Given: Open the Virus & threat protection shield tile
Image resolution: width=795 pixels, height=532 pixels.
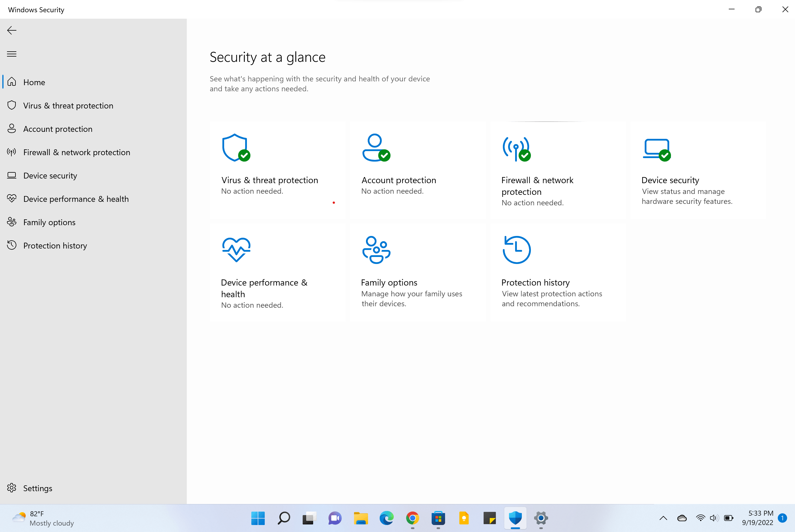Looking at the screenshot, I should tap(277, 170).
